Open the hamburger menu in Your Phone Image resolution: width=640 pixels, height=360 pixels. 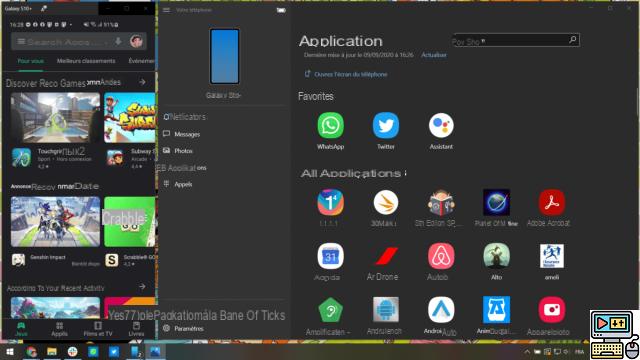point(166,10)
